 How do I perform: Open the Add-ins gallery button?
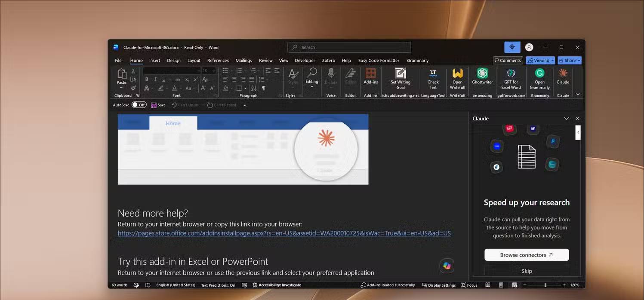(x=370, y=77)
